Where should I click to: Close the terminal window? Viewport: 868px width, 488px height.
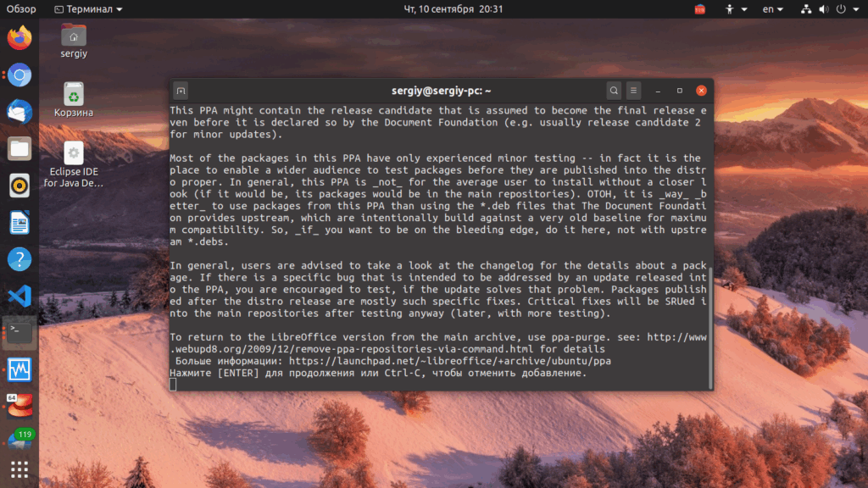(701, 91)
